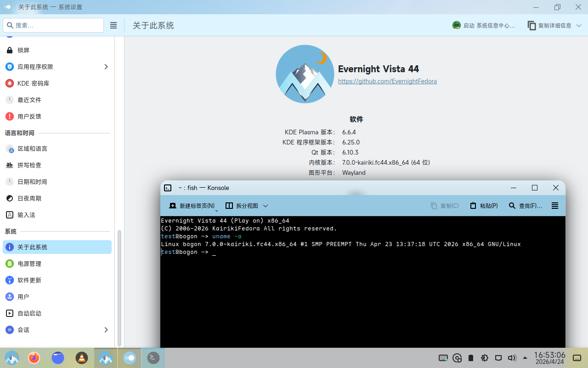Open the lock screen settings icon
Image resolution: width=588 pixels, height=368 pixels.
point(10,50)
